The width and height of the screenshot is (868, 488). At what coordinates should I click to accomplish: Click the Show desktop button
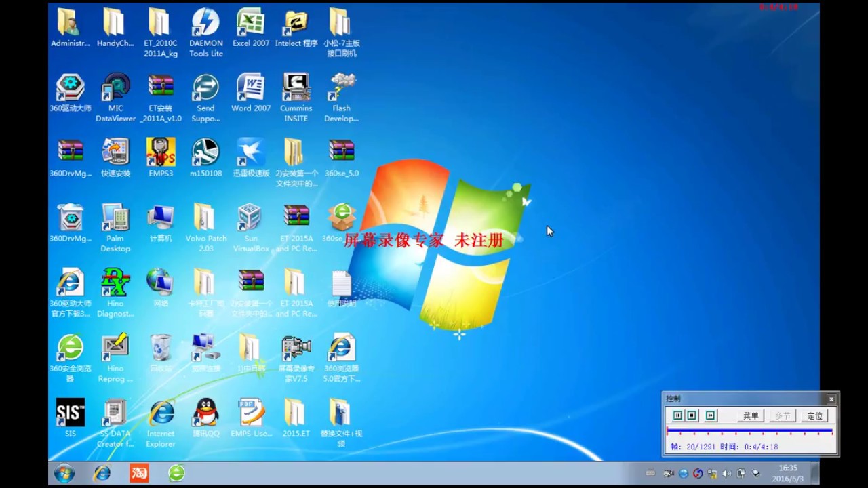click(815, 473)
